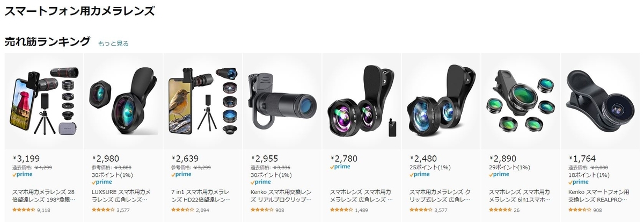Screen dimensions: 644x222
Task: Open the 7 in1 HD22x lens kit image
Action: click(x=202, y=101)
